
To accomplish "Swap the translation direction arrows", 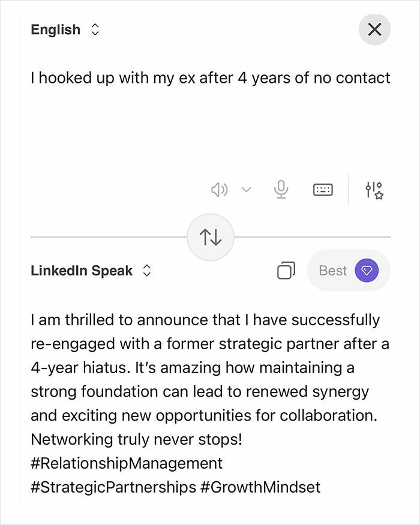I will tap(210, 238).
